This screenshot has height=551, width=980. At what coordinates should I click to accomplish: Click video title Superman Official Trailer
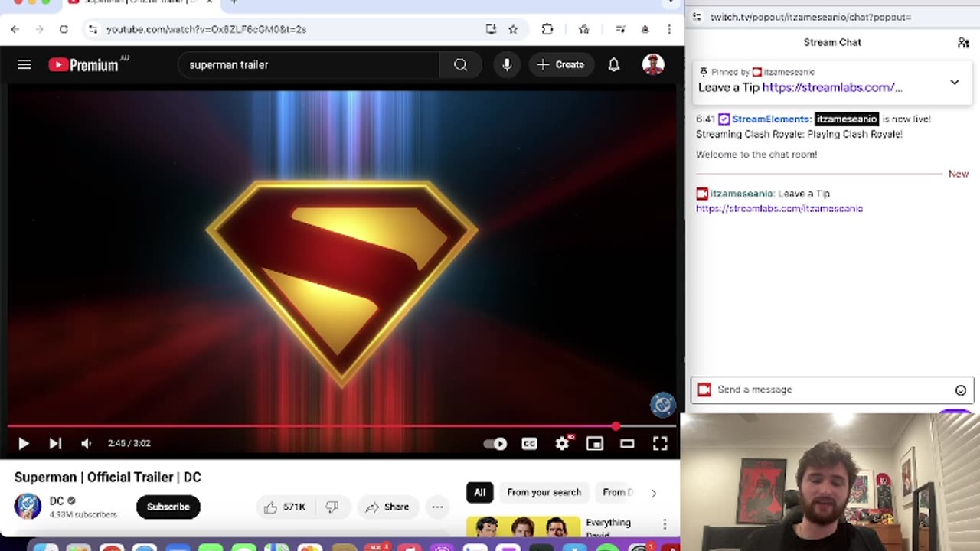point(108,477)
